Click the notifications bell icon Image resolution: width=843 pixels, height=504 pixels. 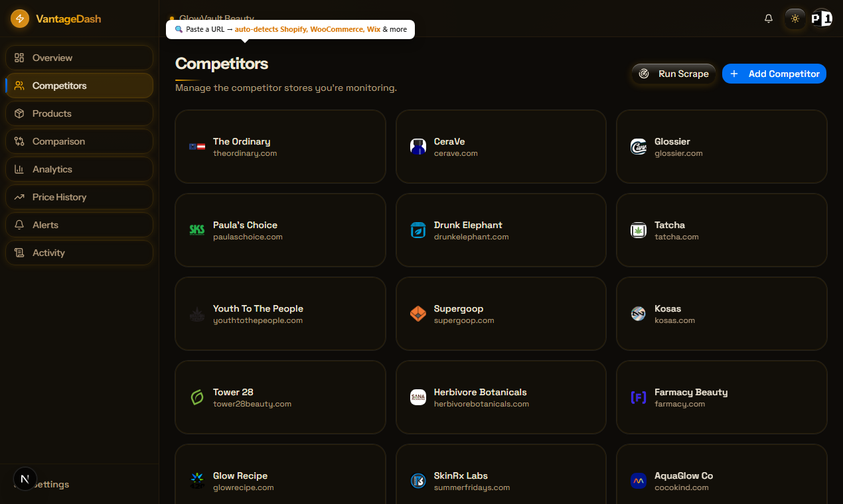[x=769, y=19]
